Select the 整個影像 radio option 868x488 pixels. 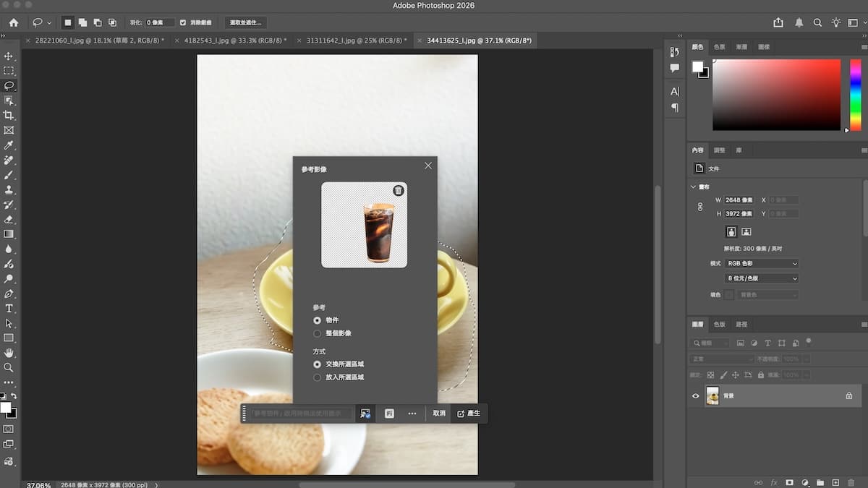(317, 333)
